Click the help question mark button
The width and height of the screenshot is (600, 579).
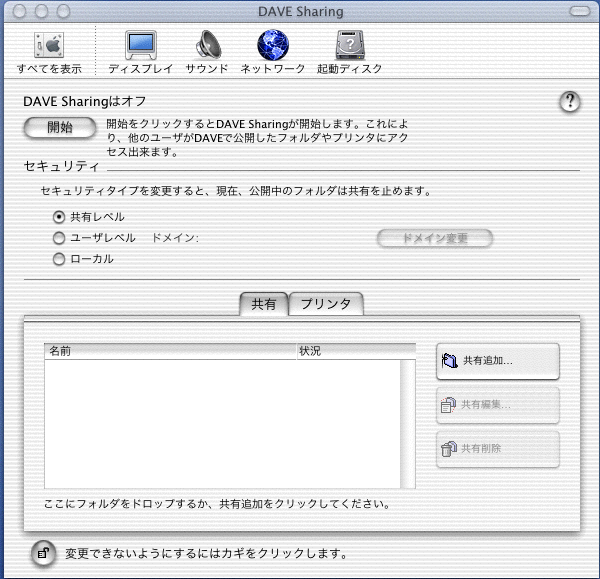[570, 102]
